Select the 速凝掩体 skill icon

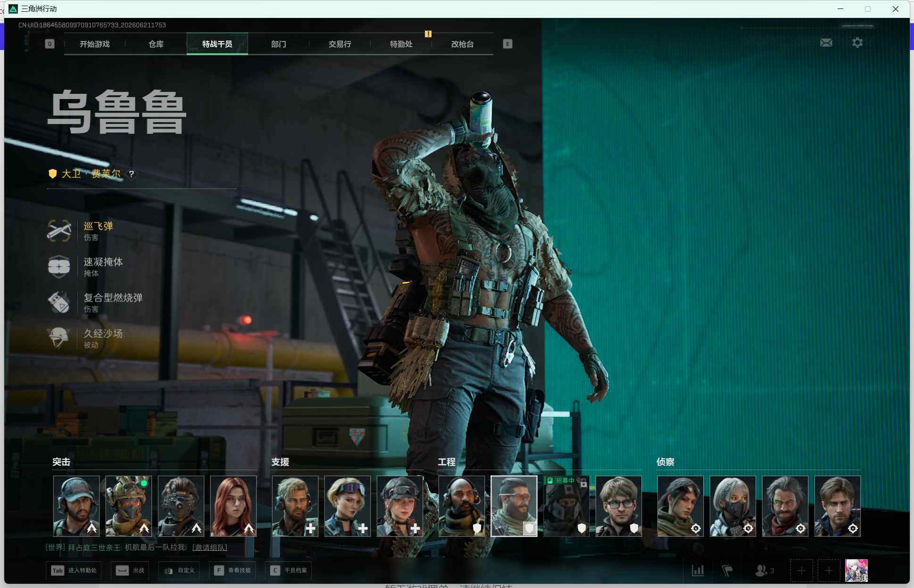pyautogui.click(x=59, y=266)
